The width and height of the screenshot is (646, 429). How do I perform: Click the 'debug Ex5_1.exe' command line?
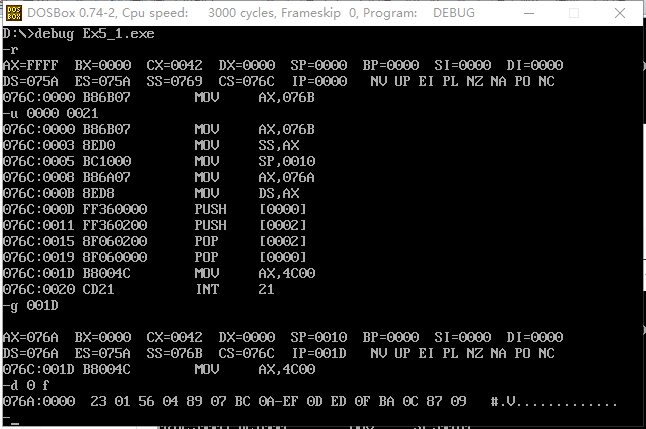78,33
